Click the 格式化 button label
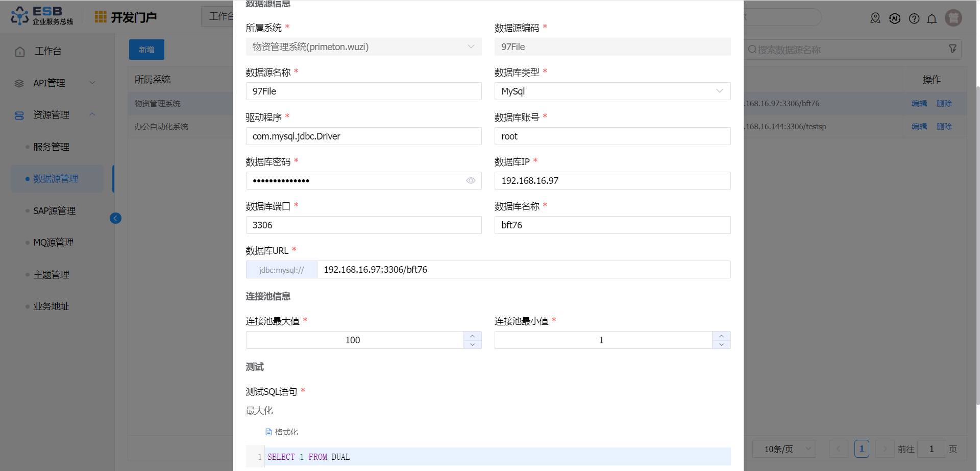Viewport: 980px width, 471px height. (286, 432)
